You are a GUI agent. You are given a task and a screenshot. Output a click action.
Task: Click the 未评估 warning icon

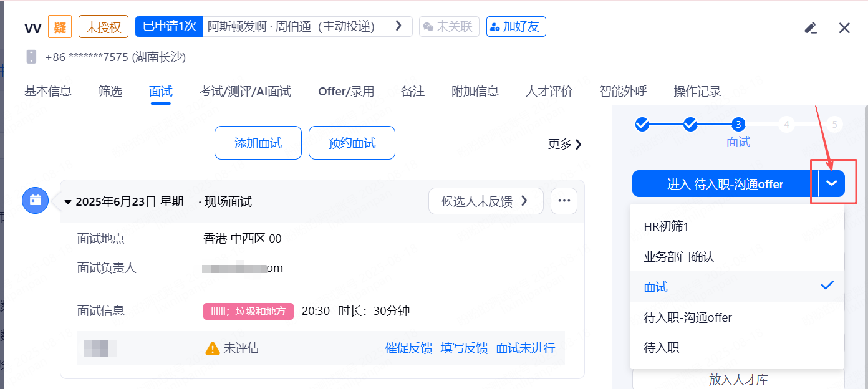(213, 348)
